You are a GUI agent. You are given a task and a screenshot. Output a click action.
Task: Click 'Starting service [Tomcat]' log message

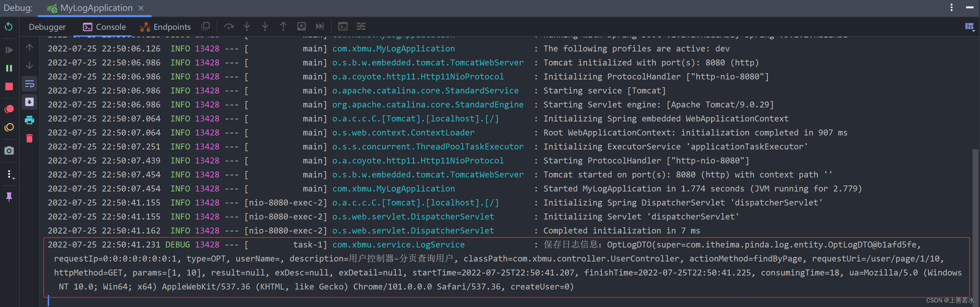click(604, 91)
